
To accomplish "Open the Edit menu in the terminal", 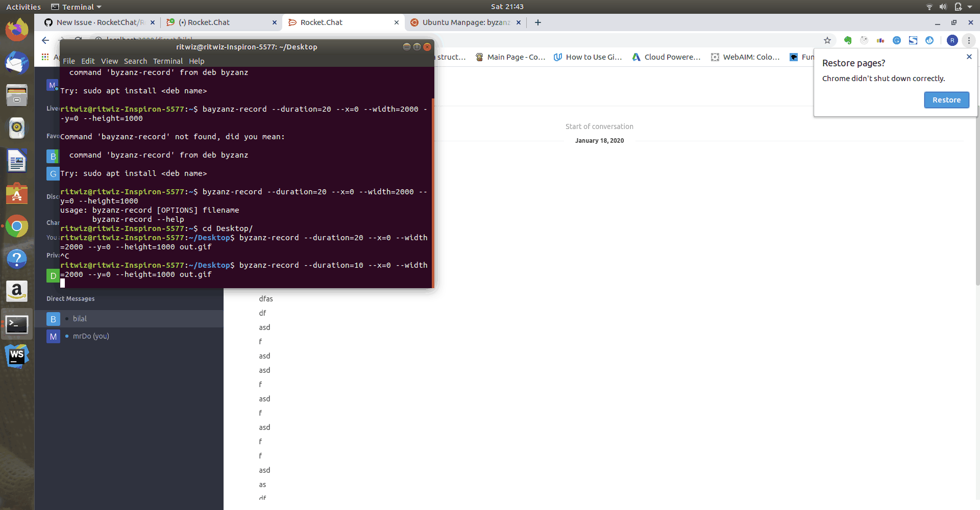I will coord(88,61).
